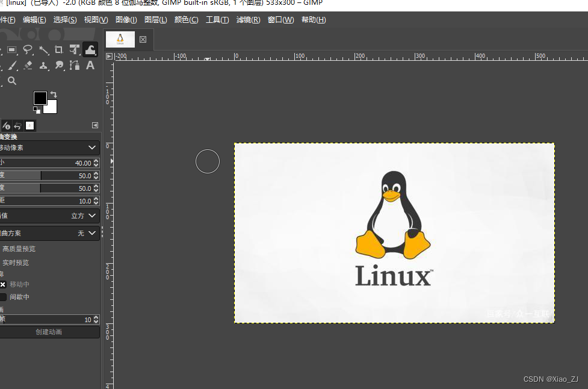Select the Free Select lasso tool

[27, 49]
